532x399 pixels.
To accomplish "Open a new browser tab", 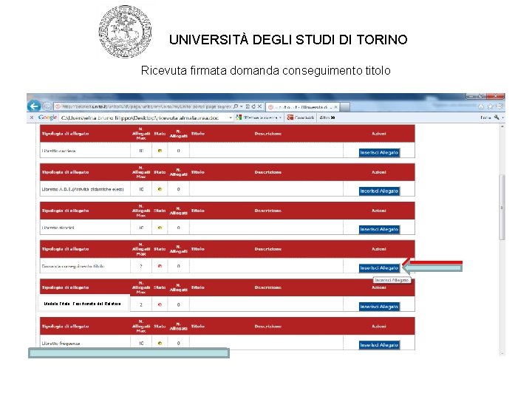I will 345,107.
